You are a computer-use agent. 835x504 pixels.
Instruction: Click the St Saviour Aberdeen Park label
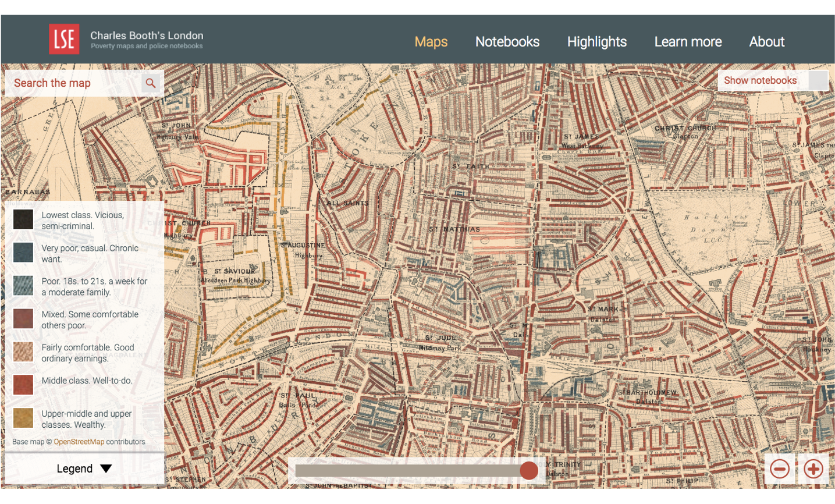click(x=236, y=275)
